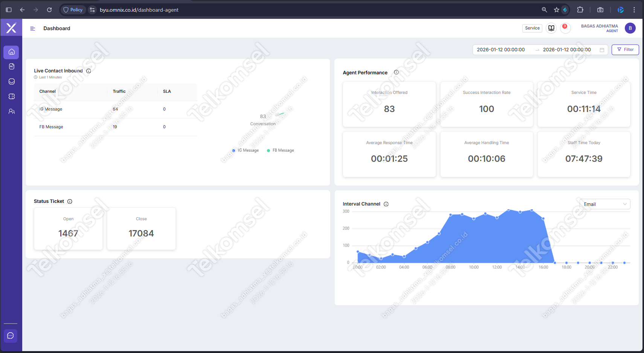Click the Average Response Time card
Viewport: 644px width, 353px height.
coord(389,154)
